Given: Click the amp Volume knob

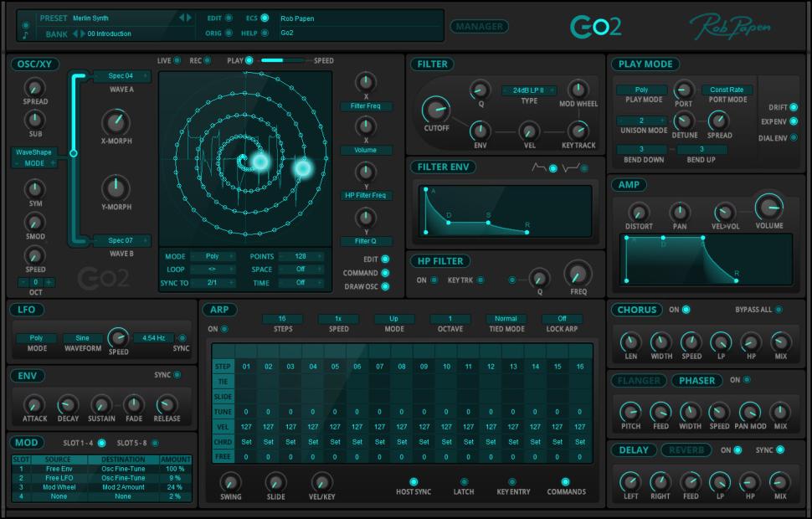Looking at the screenshot, I should pyautogui.click(x=768, y=206).
